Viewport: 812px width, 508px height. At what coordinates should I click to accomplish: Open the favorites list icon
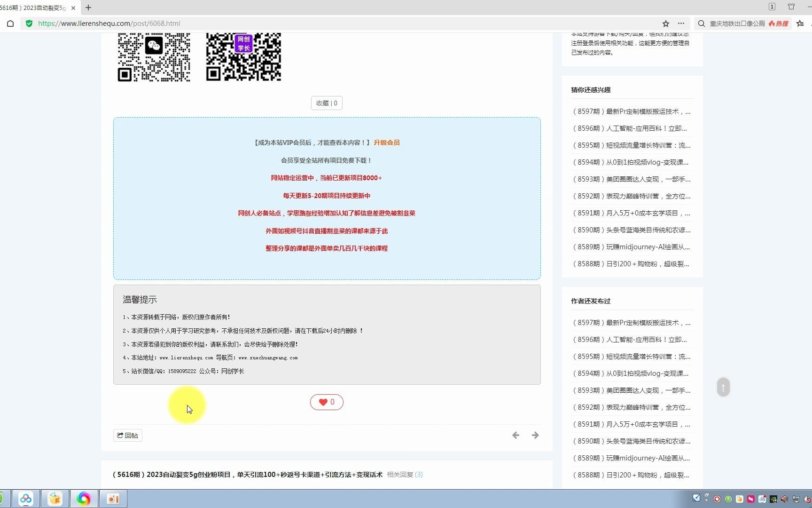point(800,24)
